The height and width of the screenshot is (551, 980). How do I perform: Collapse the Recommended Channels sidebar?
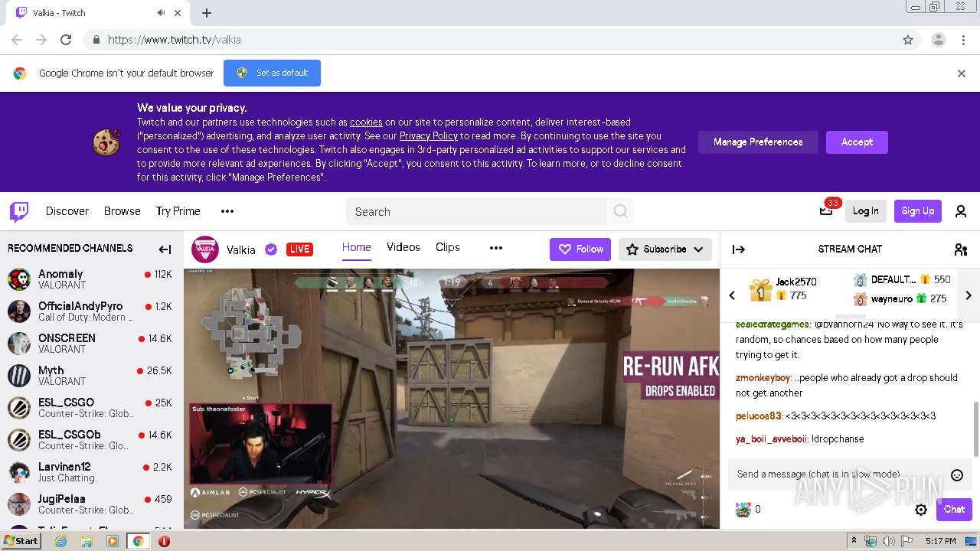[165, 249]
